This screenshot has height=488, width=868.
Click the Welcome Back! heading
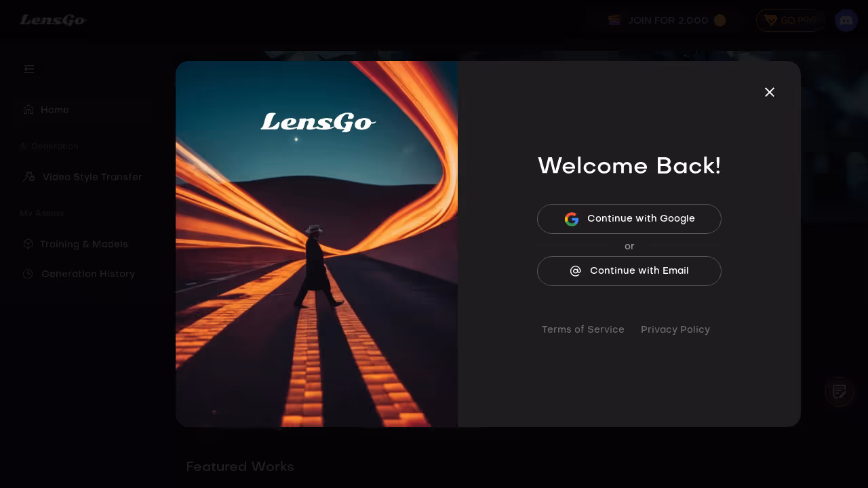click(x=629, y=166)
